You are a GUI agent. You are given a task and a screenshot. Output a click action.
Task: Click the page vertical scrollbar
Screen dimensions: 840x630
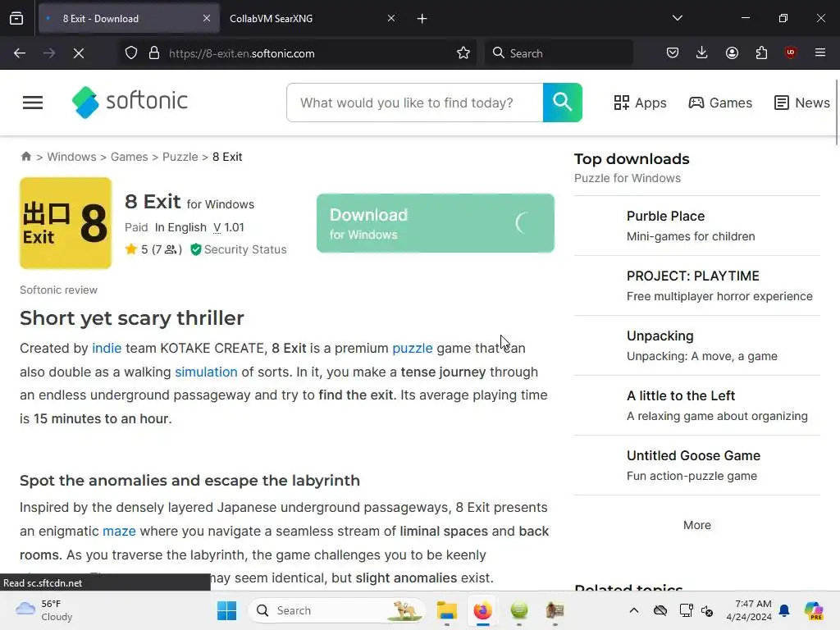pos(836,112)
